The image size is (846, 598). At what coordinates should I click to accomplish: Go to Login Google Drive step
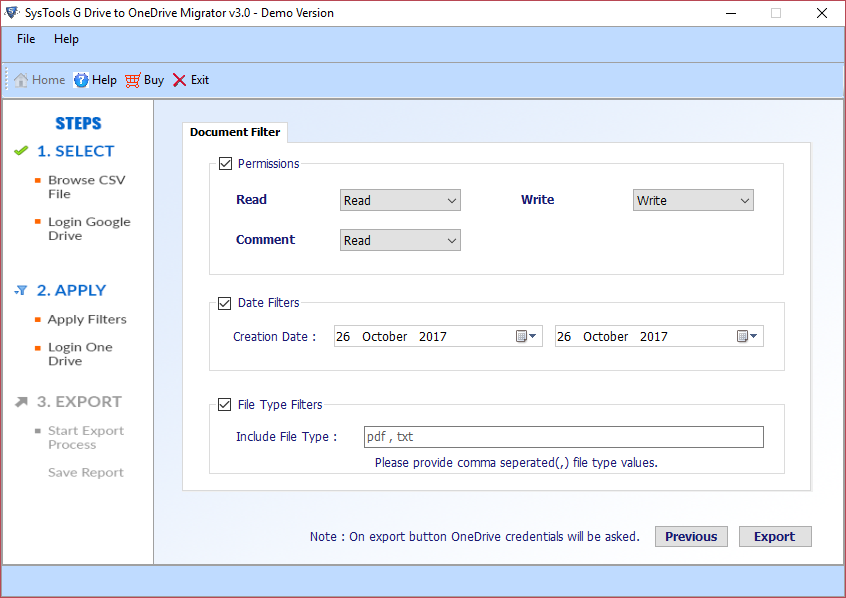(x=89, y=229)
